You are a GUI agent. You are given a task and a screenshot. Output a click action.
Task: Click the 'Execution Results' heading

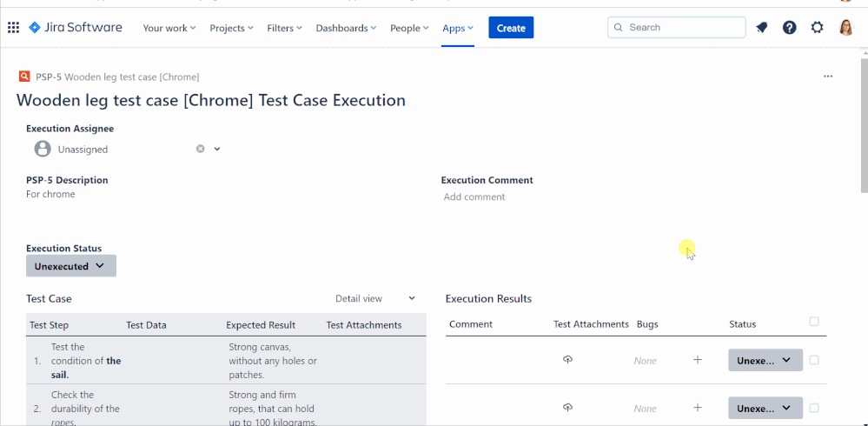click(488, 298)
